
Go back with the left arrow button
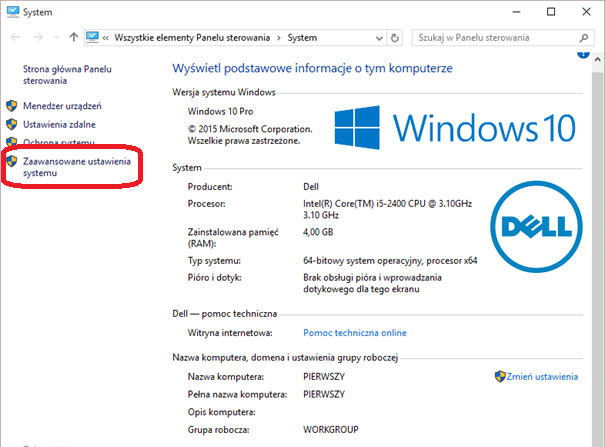coord(16,37)
